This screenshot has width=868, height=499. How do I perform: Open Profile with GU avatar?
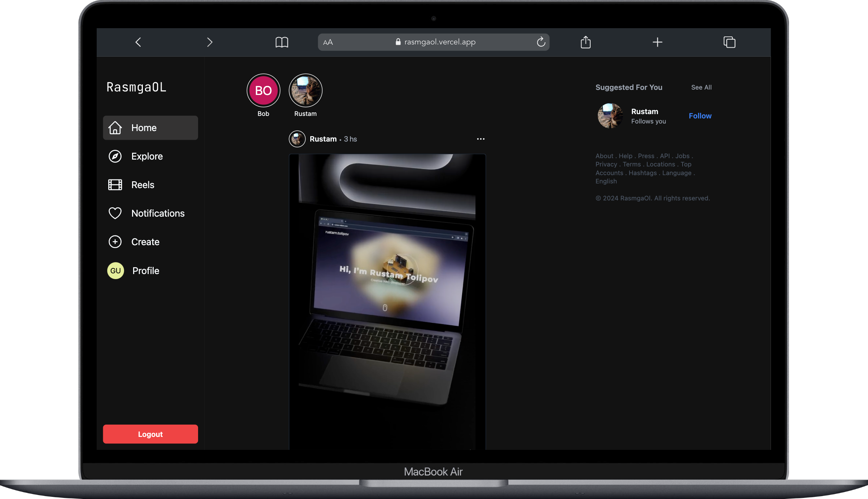click(145, 271)
